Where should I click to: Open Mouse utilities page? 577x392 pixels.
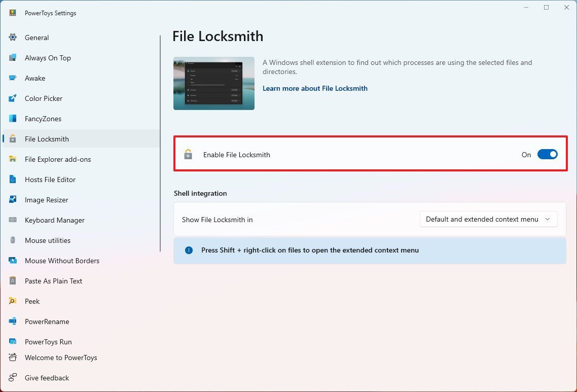81,240
